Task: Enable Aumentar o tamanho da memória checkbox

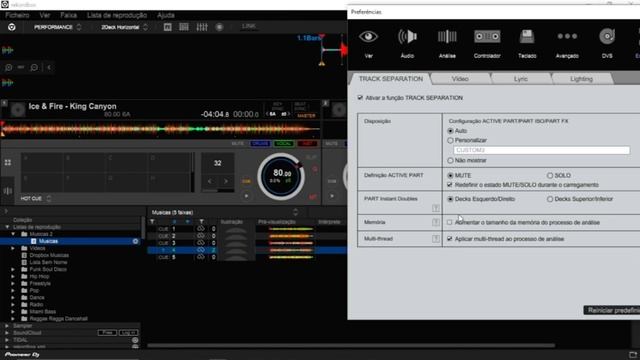Action: 450,222
